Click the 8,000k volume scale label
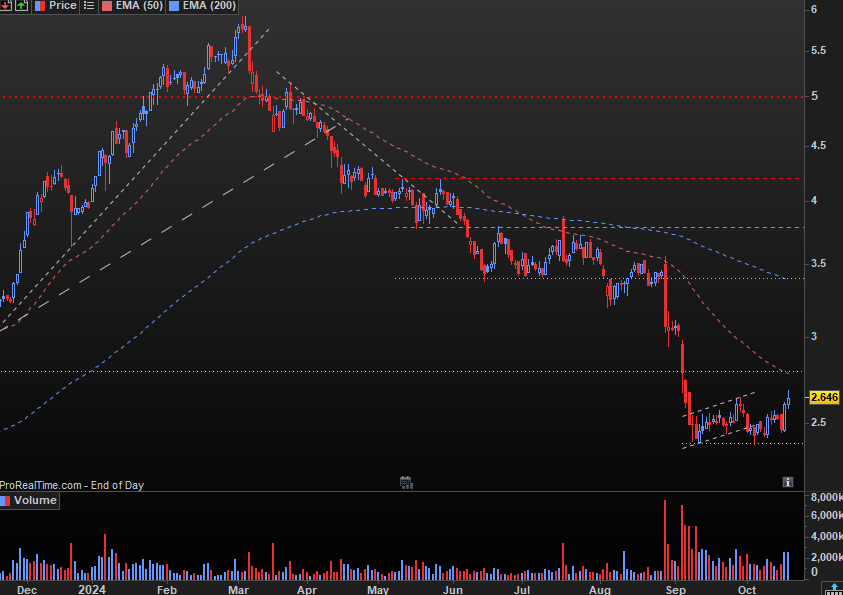Screen dimensions: 843x595 pos(827,497)
